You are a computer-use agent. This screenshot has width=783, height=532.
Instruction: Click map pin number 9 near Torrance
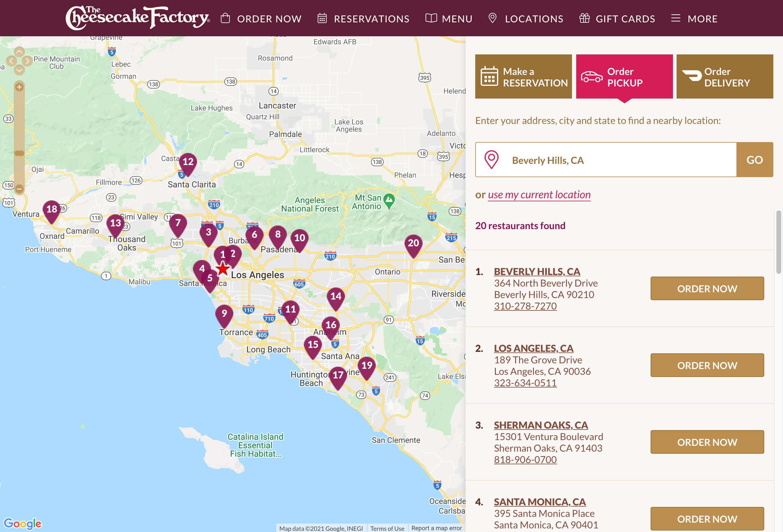click(x=224, y=316)
